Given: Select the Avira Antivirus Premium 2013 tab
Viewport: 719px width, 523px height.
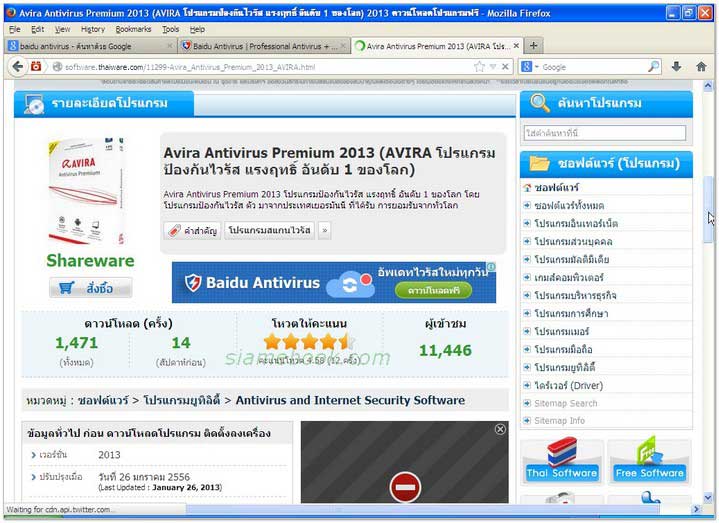Looking at the screenshot, I should [x=437, y=46].
